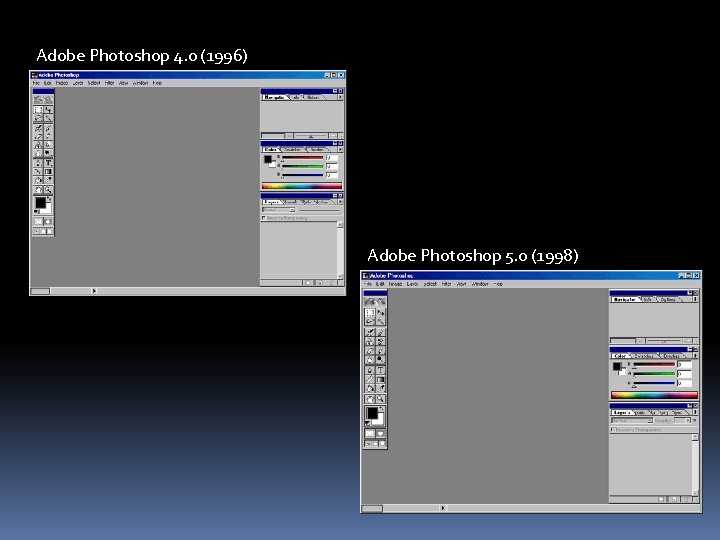Pick a color from Photoshop 5.0 color ramp
The width and height of the screenshot is (720, 540).
[654, 395]
